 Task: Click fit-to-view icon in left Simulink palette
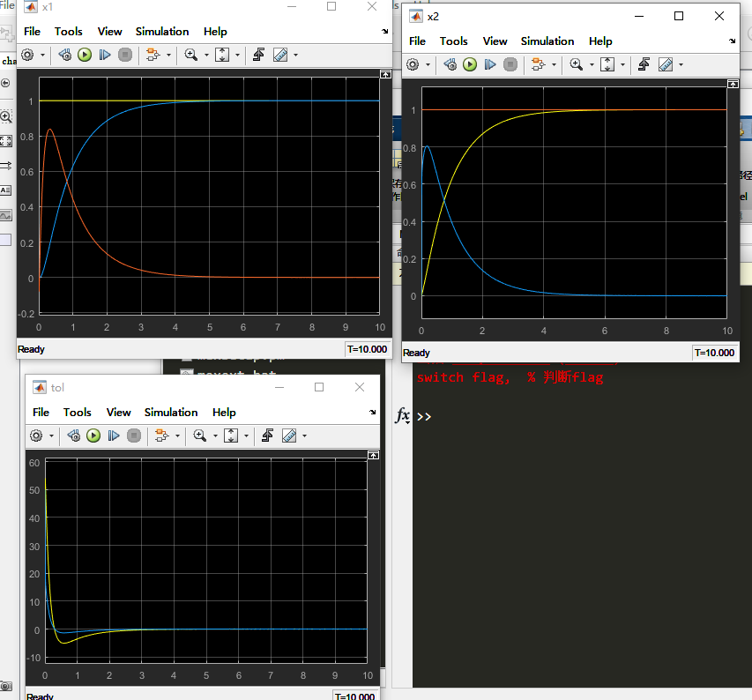pyautogui.click(x=6, y=140)
